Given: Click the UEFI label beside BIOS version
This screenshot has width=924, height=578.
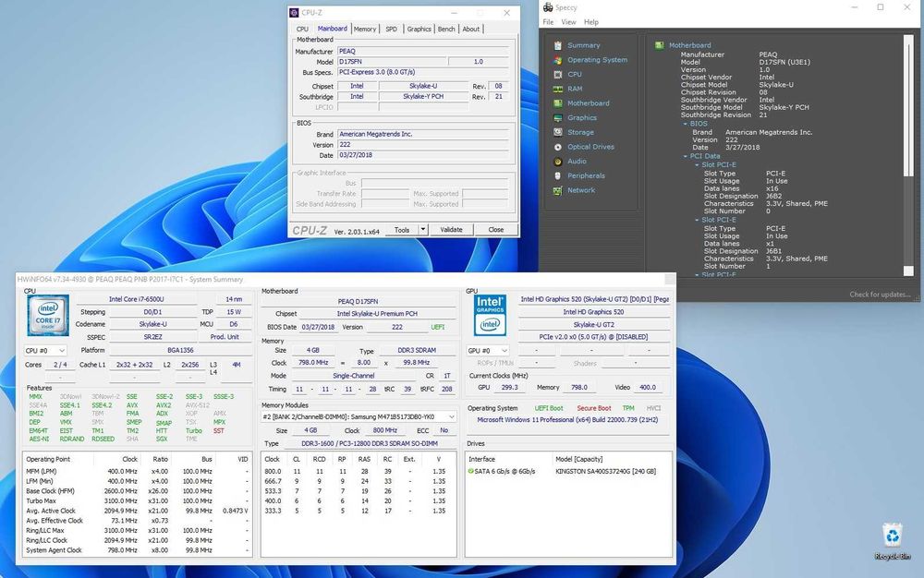Looking at the screenshot, I should point(438,327).
